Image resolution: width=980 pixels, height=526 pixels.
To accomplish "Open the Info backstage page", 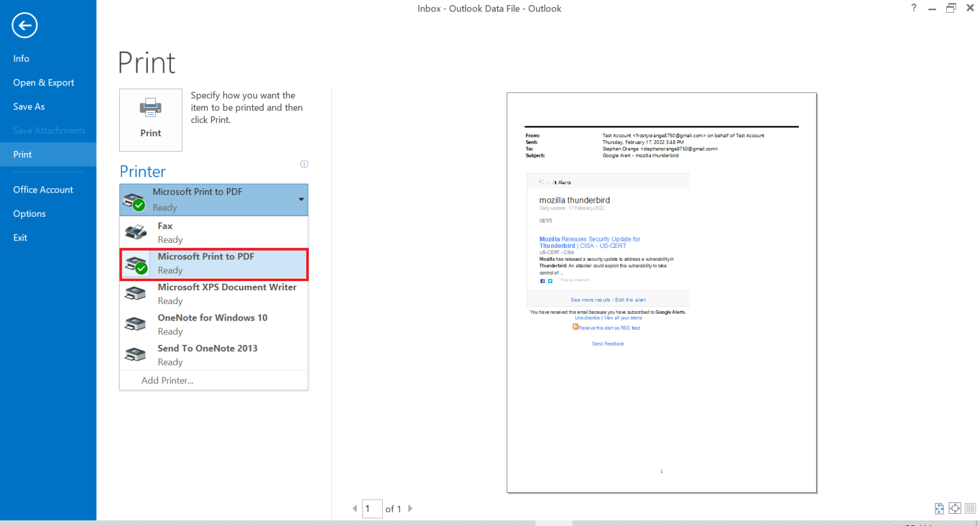I will (x=48, y=59).
